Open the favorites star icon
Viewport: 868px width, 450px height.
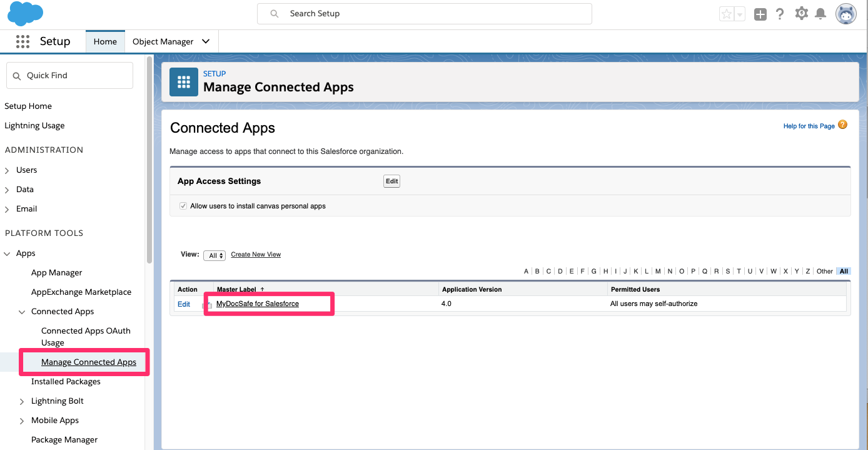click(727, 14)
